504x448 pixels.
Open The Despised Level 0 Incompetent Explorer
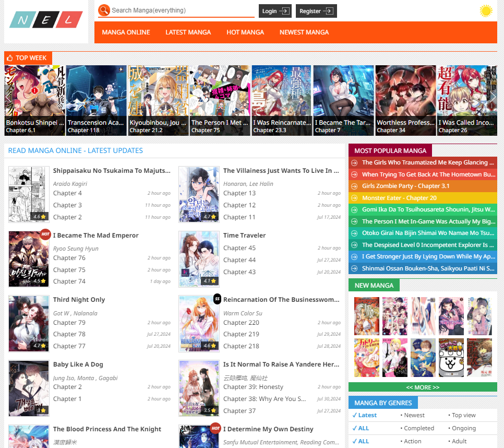coord(428,245)
